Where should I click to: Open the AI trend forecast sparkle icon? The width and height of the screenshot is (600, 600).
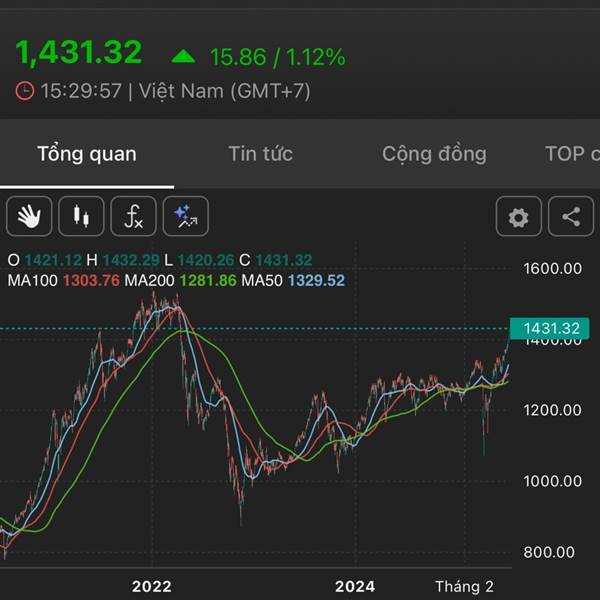tap(186, 216)
